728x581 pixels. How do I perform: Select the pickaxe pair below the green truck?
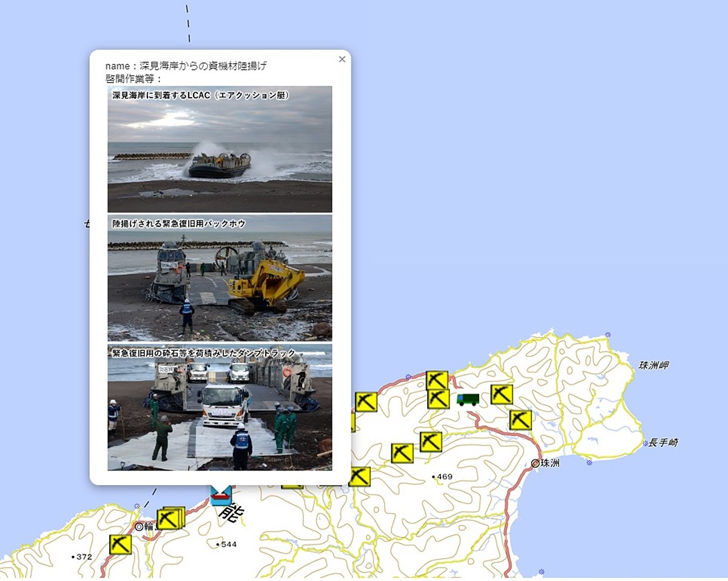pos(402,452)
